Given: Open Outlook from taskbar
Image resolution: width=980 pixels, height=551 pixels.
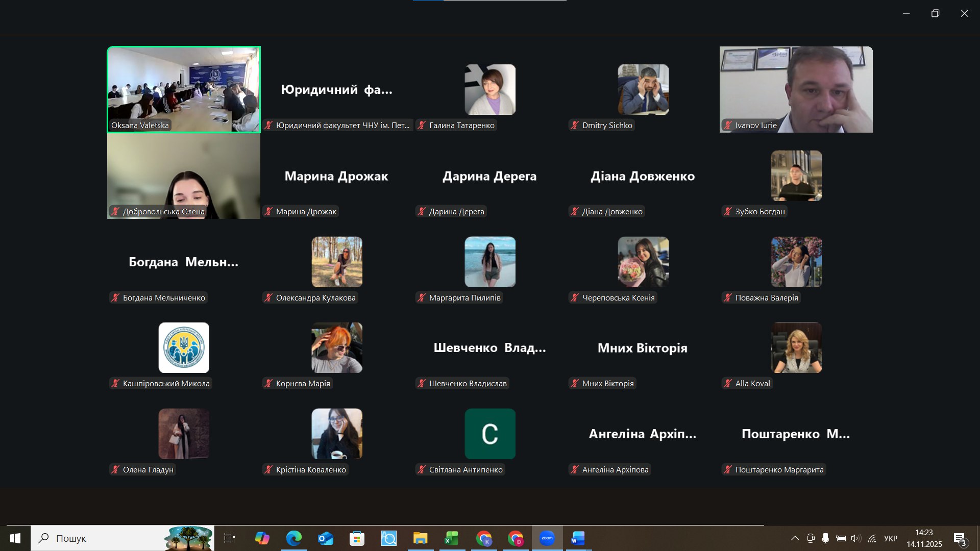Looking at the screenshot, I should coord(325,538).
